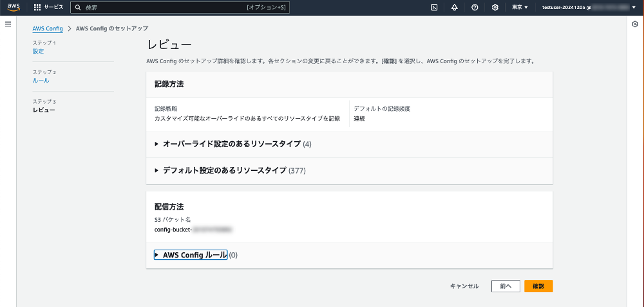Focus the top 検索 search field

tap(180, 7)
